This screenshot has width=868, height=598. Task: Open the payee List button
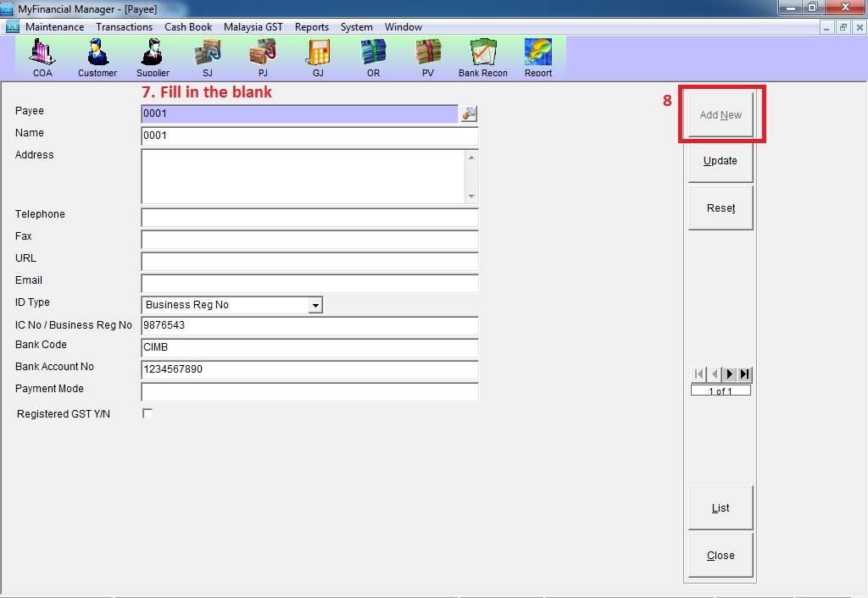(x=721, y=508)
